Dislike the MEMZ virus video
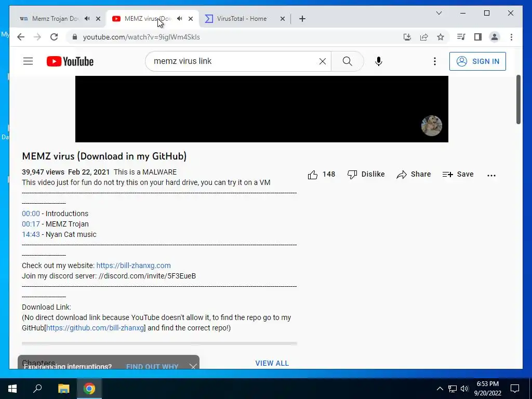Image resolution: width=532 pixels, height=399 pixels. tap(366, 174)
